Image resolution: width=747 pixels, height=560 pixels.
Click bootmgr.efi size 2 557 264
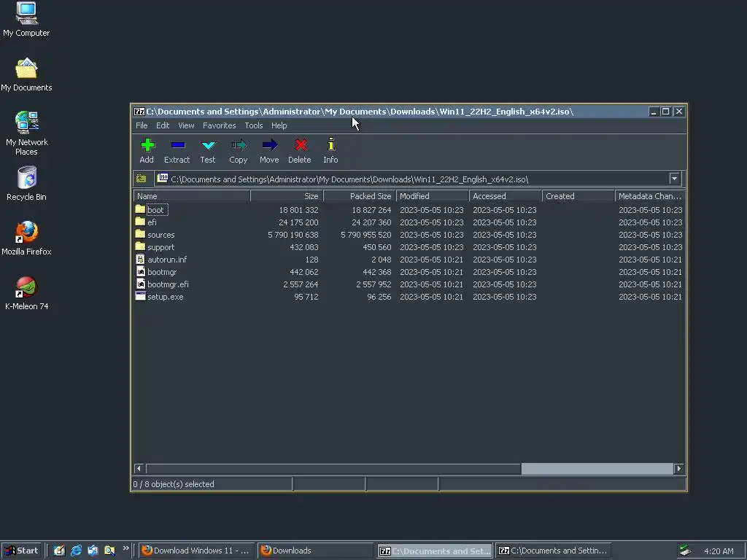pyautogui.click(x=301, y=284)
